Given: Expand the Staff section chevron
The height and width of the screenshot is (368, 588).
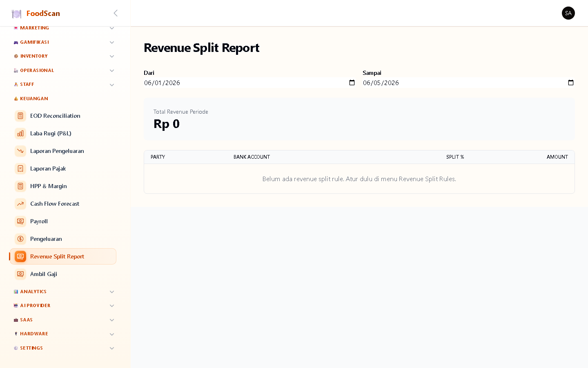Looking at the screenshot, I should click(x=112, y=85).
